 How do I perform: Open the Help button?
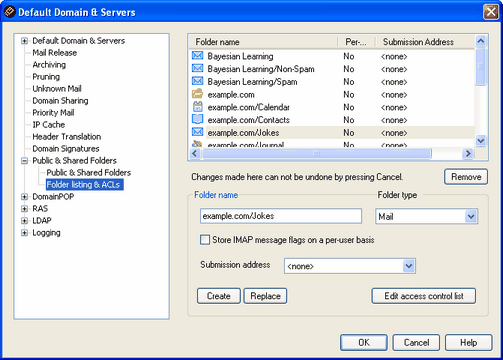[x=468, y=343]
